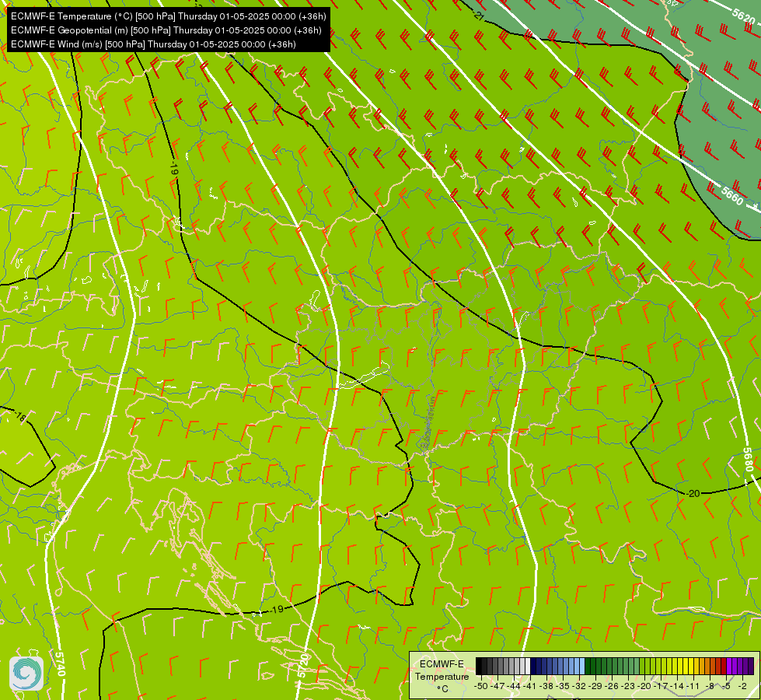Click the -35 value in the legend

[x=563, y=686]
